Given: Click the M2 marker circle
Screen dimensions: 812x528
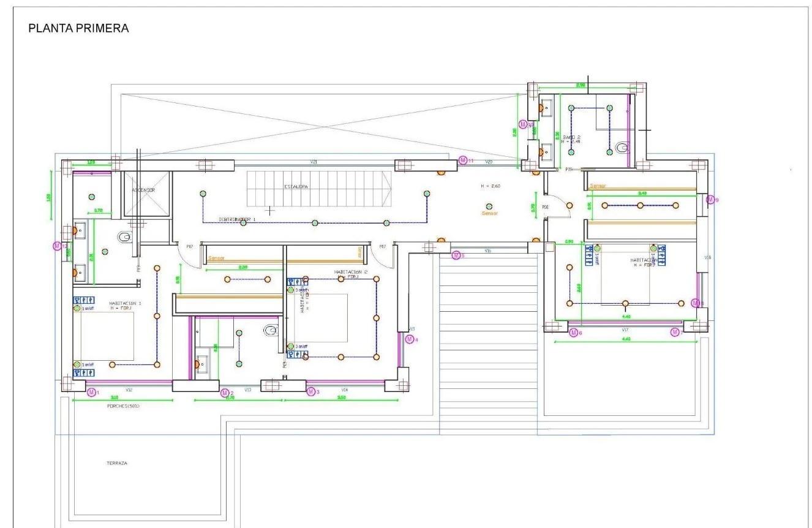Looking at the screenshot, I should click(x=224, y=392).
